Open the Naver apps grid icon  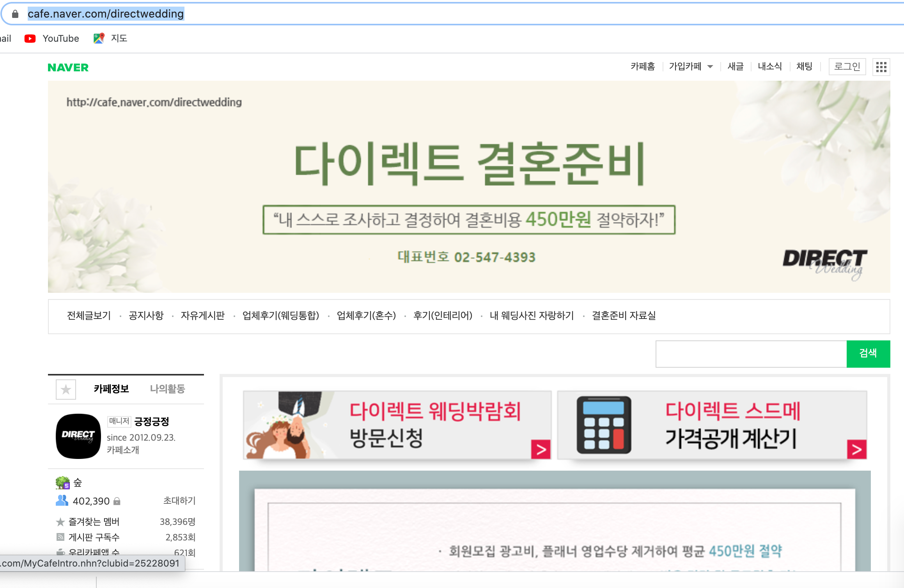point(881,67)
